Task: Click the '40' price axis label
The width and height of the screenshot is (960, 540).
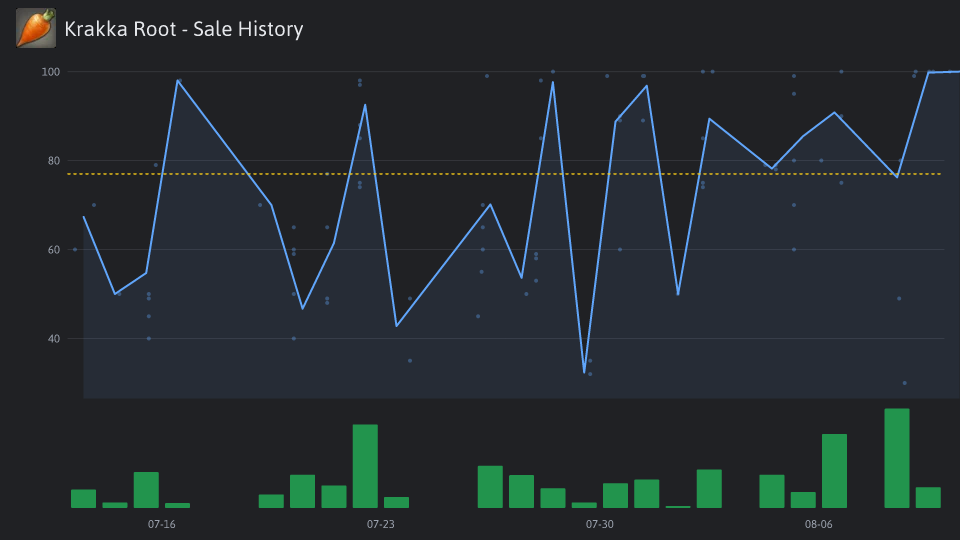Action: tap(54, 339)
